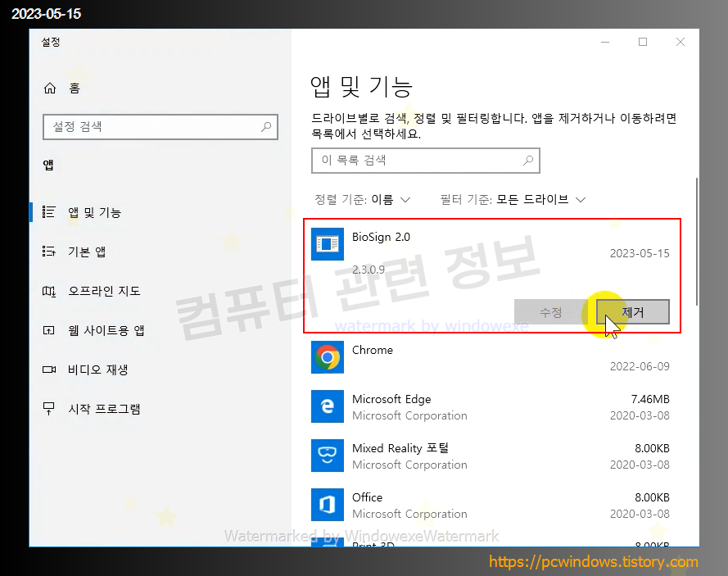
Task: Click the Mixed Reality 포털 app icon
Action: tap(328, 456)
